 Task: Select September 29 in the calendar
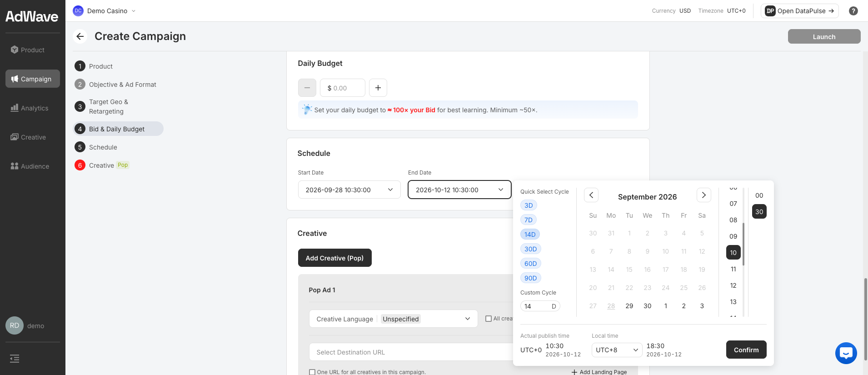click(629, 306)
